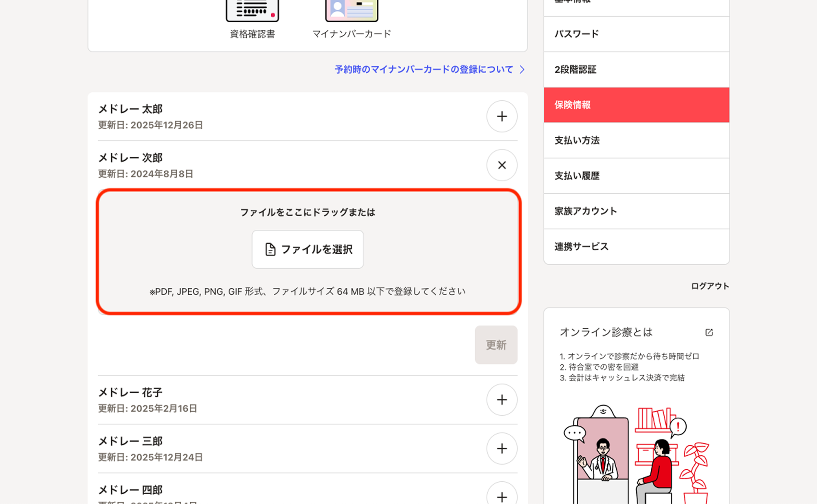Click the ログアウト link

click(x=710, y=286)
